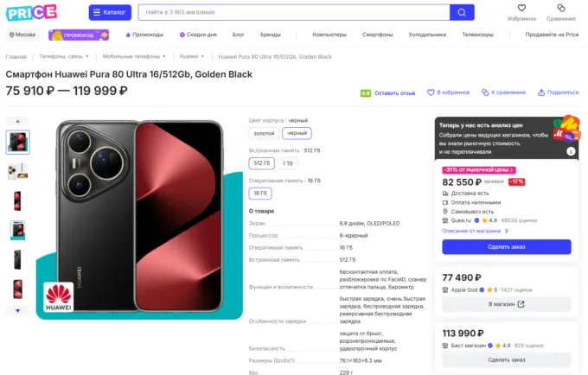Open Сравнение comparison icon in header
Image resolution: width=588 pixels, height=375 pixels.
pos(560,9)
